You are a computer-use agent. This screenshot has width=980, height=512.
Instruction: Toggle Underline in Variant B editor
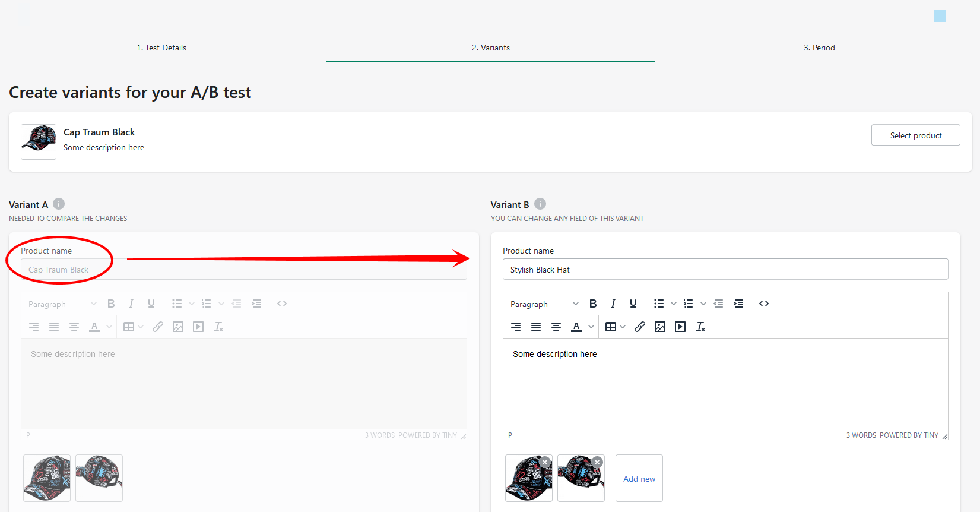click(633, 304)
